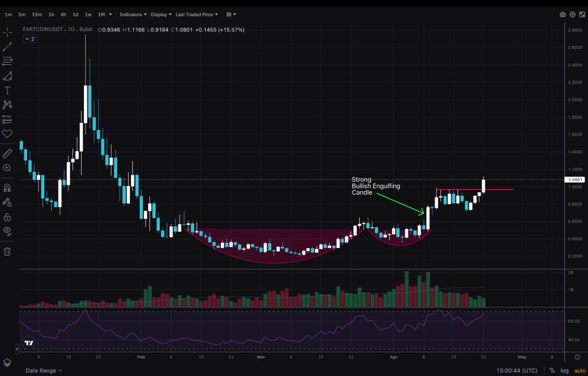Click the 15:00:44 (UTC) timezone clock

tap(517, 370)
